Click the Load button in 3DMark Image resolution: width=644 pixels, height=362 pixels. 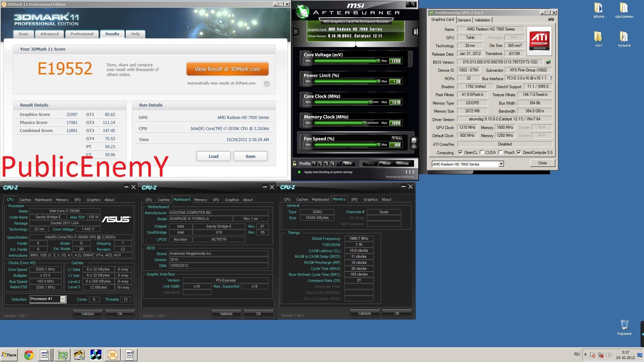pos(213,156)
